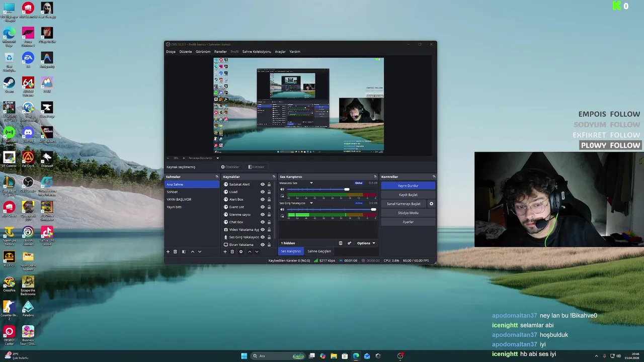Remove selected source with trash icon

[232, 251]
